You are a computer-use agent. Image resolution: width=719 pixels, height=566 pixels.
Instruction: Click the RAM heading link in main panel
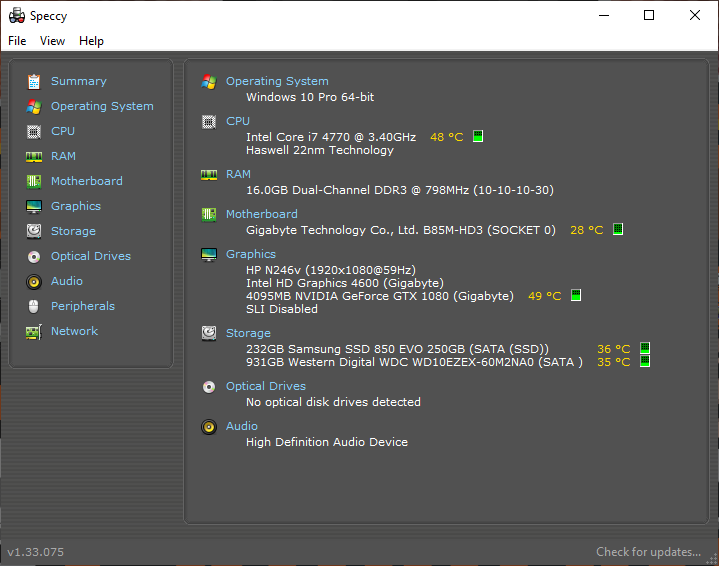238,174
